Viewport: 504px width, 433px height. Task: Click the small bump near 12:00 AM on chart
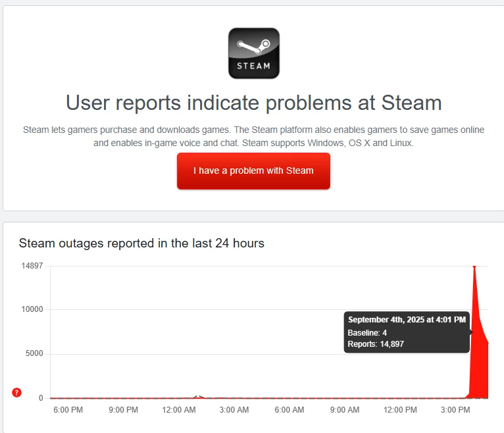[199, 397]
